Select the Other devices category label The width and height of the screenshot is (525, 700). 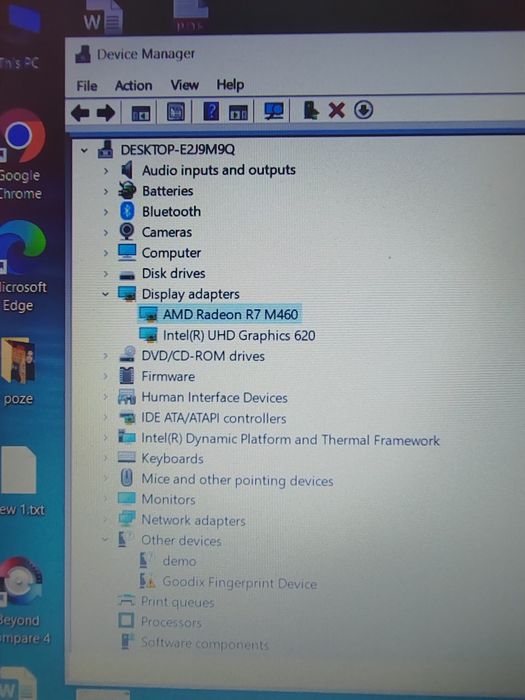point(181,541)
